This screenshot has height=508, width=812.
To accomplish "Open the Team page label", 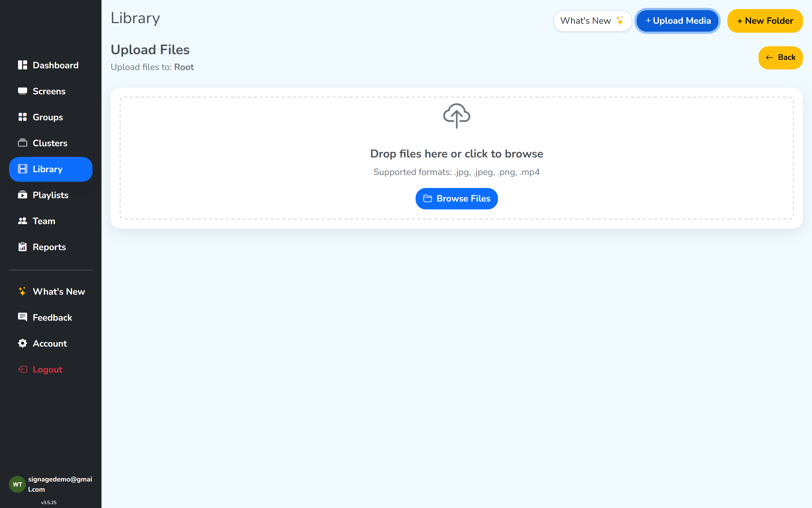I will (44, 221).
